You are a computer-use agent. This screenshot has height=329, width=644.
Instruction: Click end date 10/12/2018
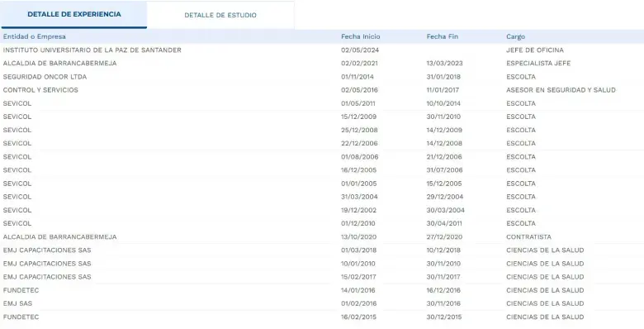(x=443, y=250)
